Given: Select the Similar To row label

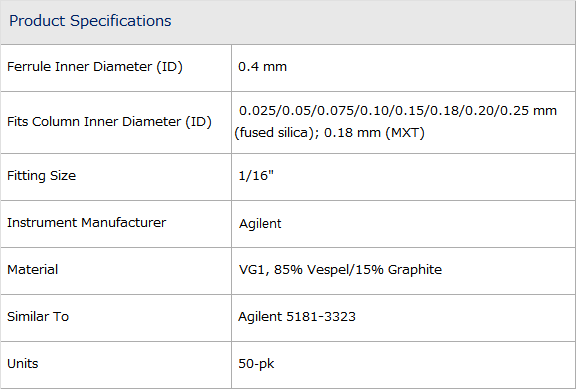Looking at the screenshot, I should tap(38, 317).
